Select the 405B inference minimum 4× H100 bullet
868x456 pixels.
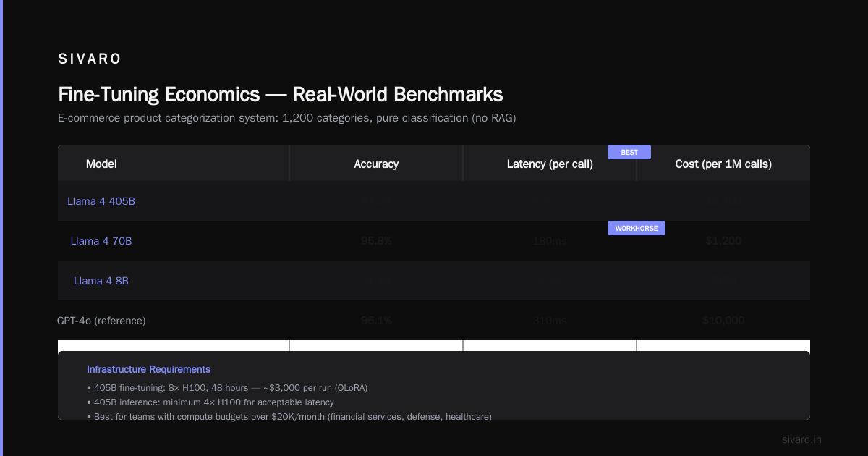(210, 402)
